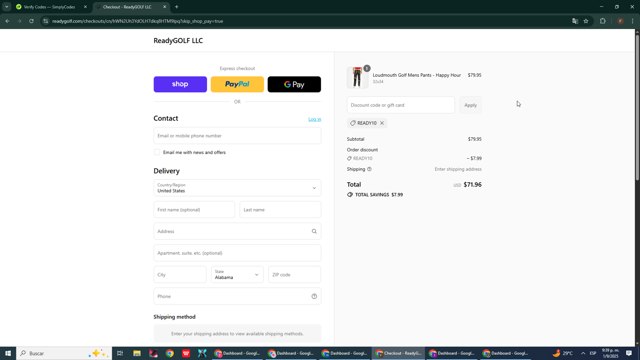
Task: Focus the First name field
Action: point(194,209)
